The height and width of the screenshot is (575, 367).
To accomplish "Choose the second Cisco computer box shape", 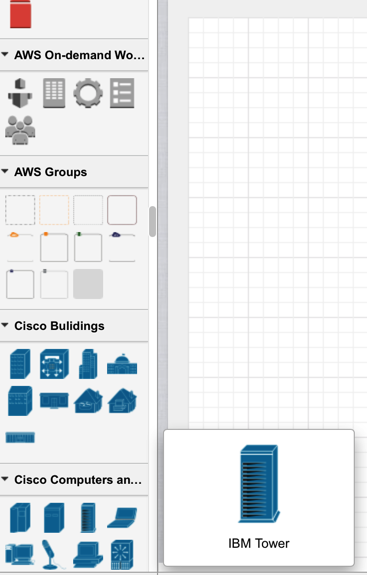I will (x=54, y=518).
